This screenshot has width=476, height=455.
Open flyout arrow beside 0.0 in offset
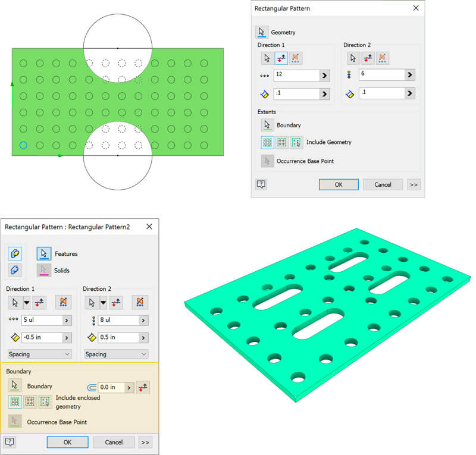129,388
